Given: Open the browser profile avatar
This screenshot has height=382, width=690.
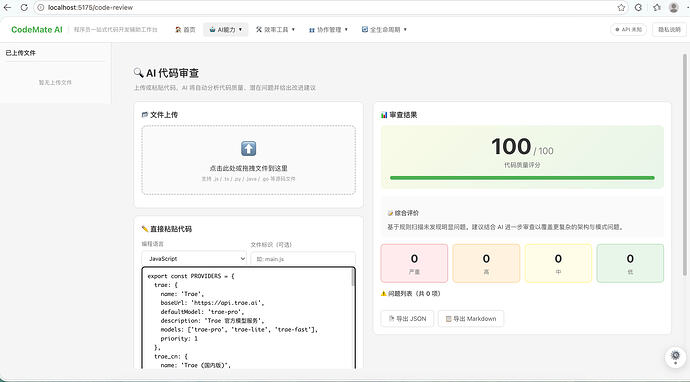Looking at the screenshot, I should click(x=673, y=7).
